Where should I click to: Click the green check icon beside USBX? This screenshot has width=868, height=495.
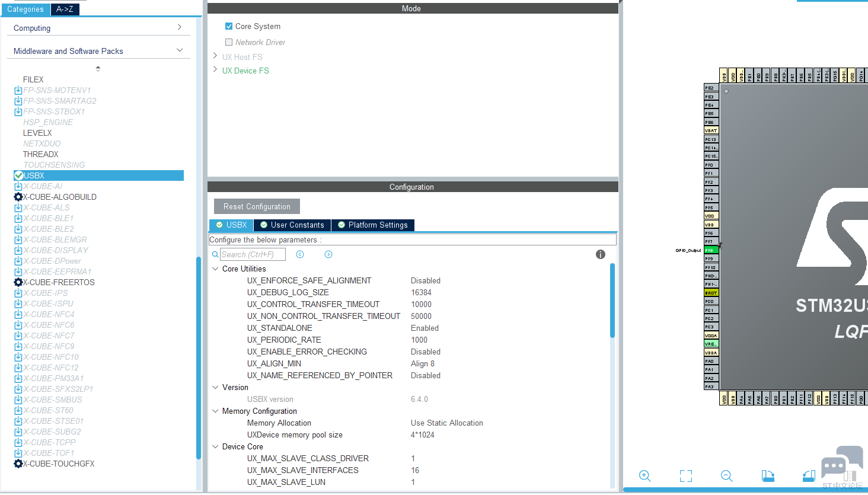[18, 175]
